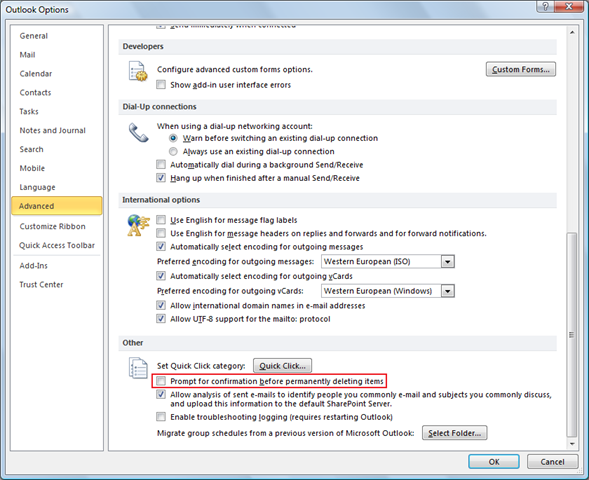Toggle Allow international domain names in e-mail addresses

coord(161,305)
